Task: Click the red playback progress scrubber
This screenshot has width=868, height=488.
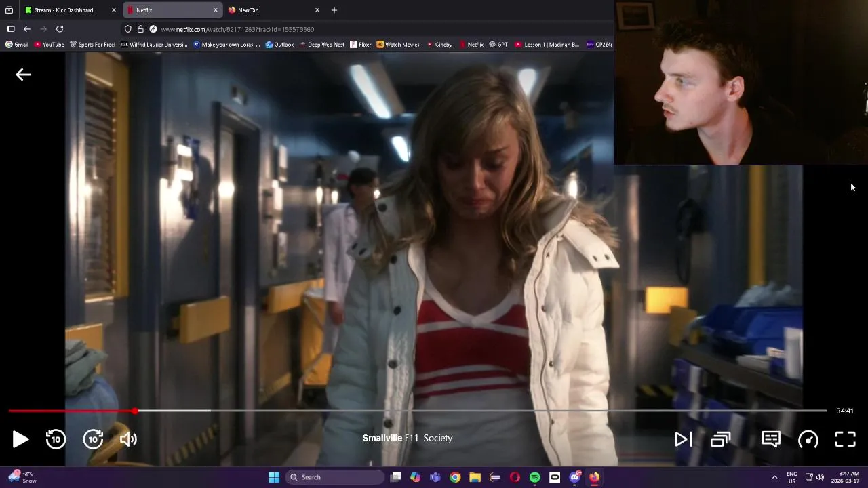Action: (135, 411)
